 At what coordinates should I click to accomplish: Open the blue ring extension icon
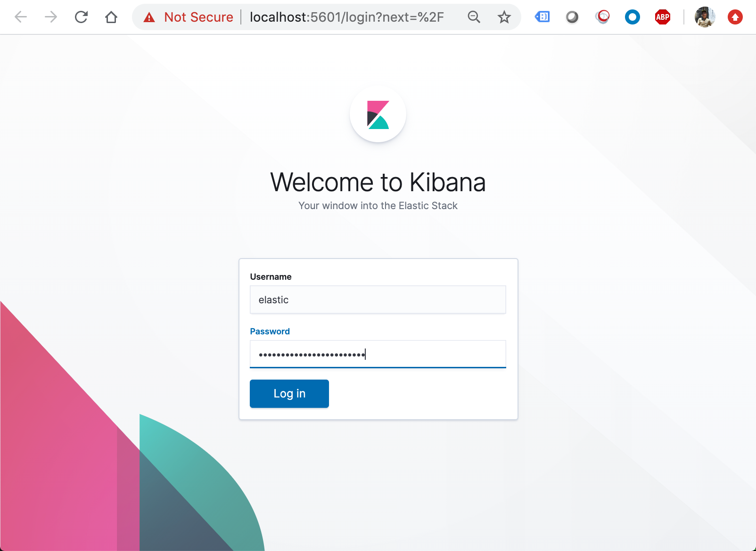[633, 17]
